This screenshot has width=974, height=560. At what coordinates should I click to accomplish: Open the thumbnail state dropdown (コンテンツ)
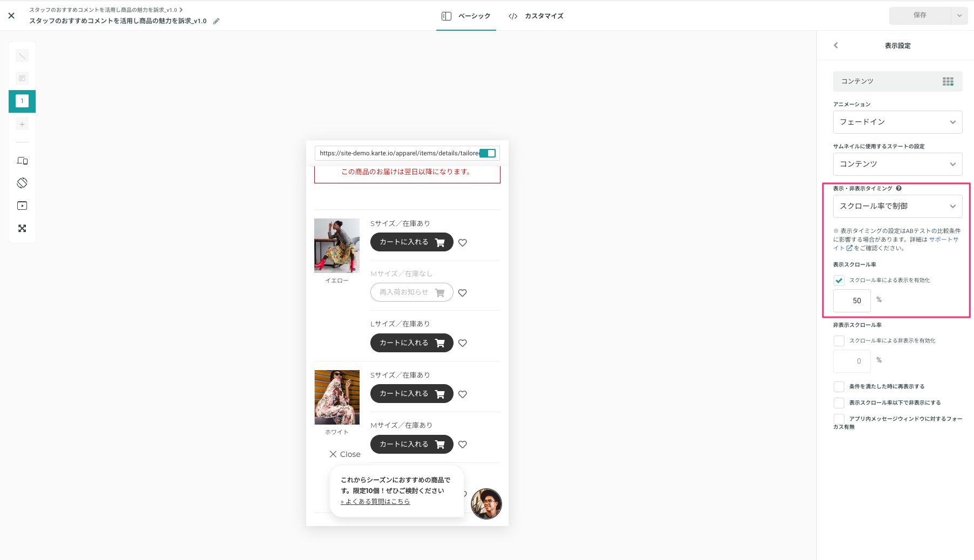coord(897,164)
